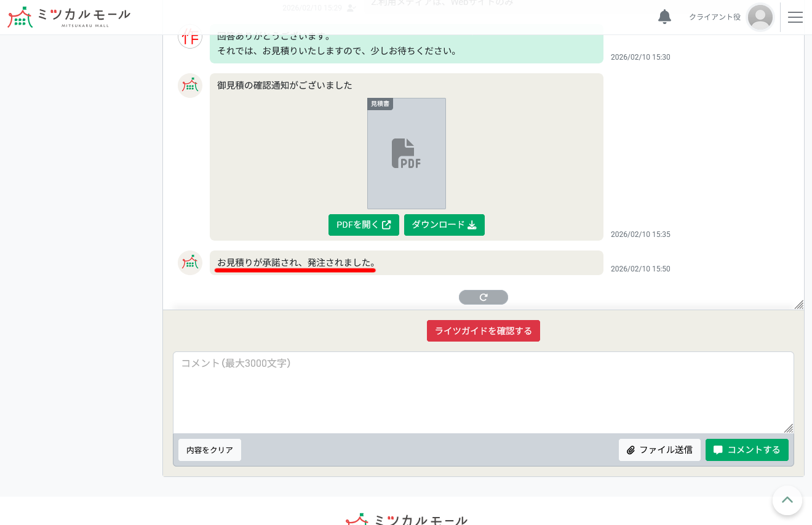
Task: Open the notification bell icon
Action: coord(664,17)
